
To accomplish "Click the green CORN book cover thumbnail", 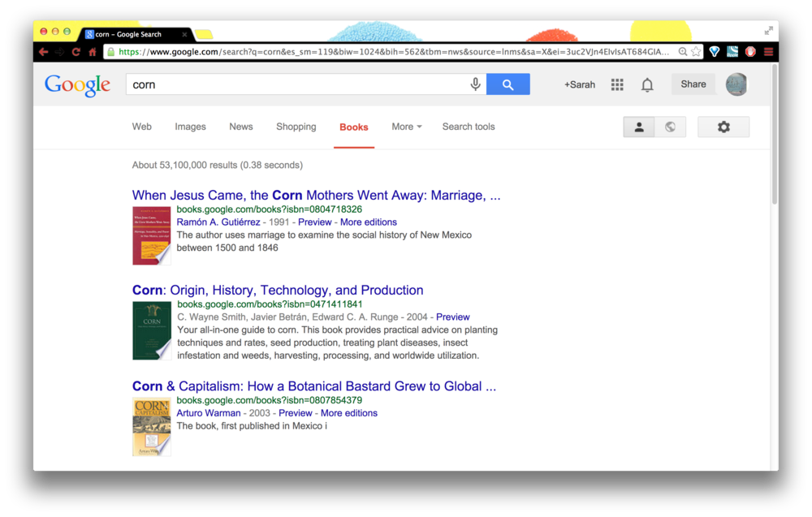I will pos(152,330).
